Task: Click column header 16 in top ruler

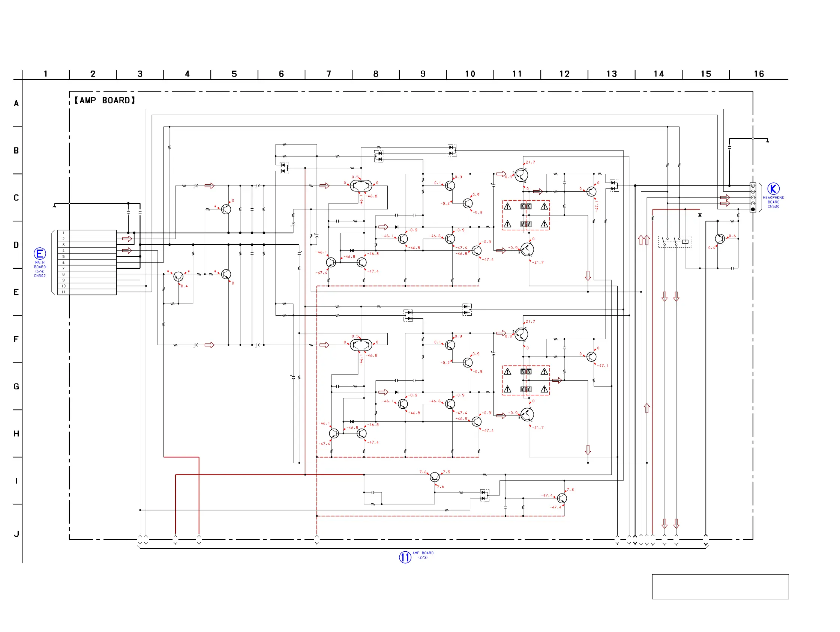Action: 759,74
